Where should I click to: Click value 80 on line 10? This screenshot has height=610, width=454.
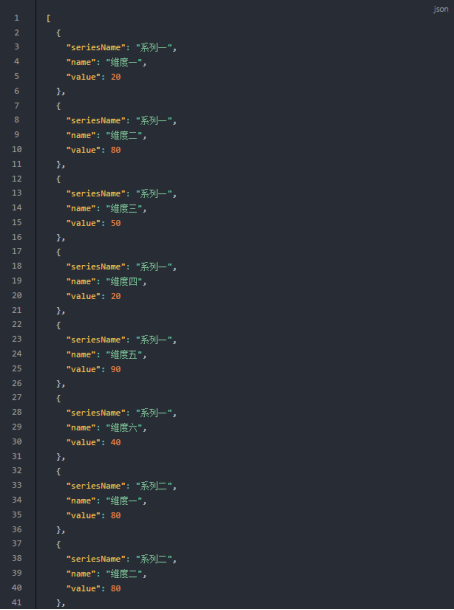point(116,150)
